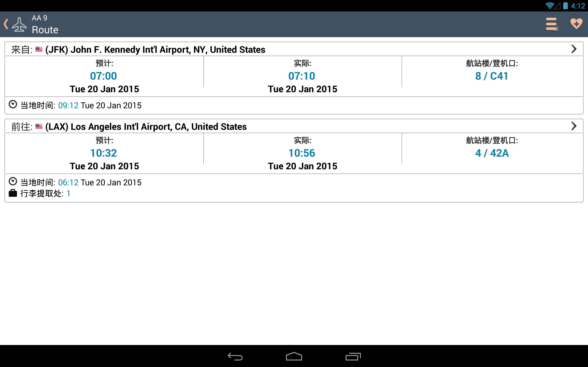
Task: Tap arrival gate 4 / 42A
Action: (x=492, y=153)
